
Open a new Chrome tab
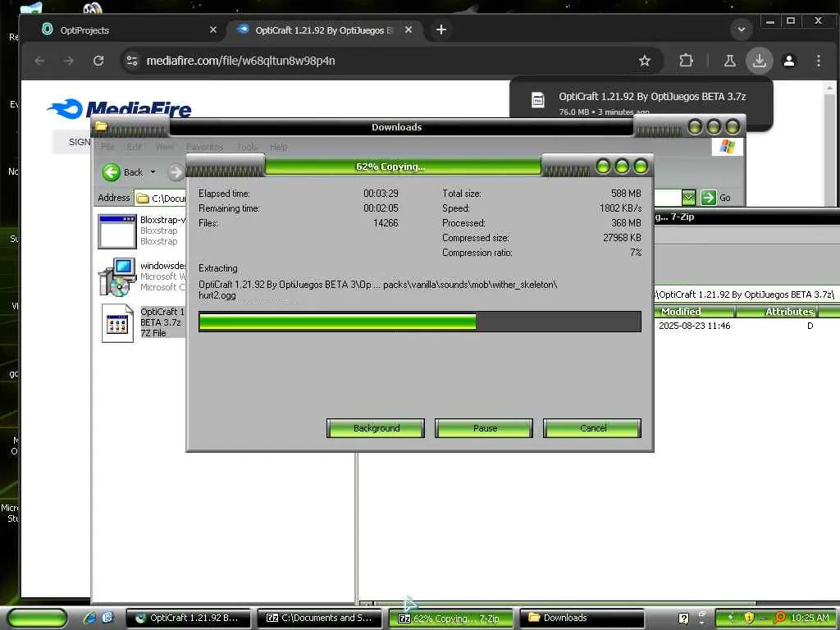click(x=441, y=30)
